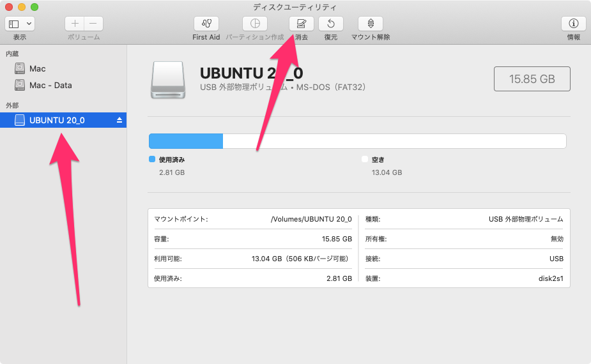
Task: Eject UBUNTU 20_0 using the eject icon
Action: (x=119, y=120)
